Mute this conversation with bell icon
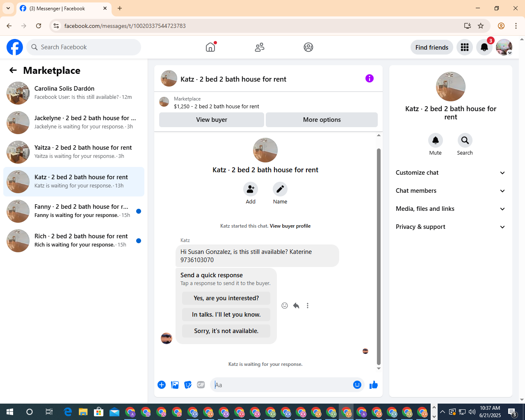Viewport: 525px width, 420px height. (x=436, y=140)
